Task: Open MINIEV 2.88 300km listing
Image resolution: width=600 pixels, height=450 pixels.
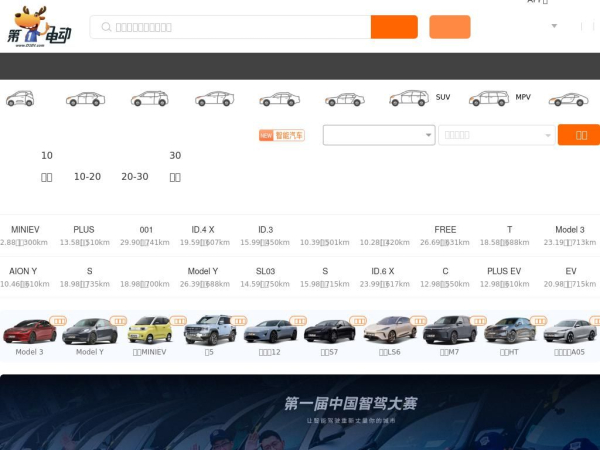Action: coord(24,235)
